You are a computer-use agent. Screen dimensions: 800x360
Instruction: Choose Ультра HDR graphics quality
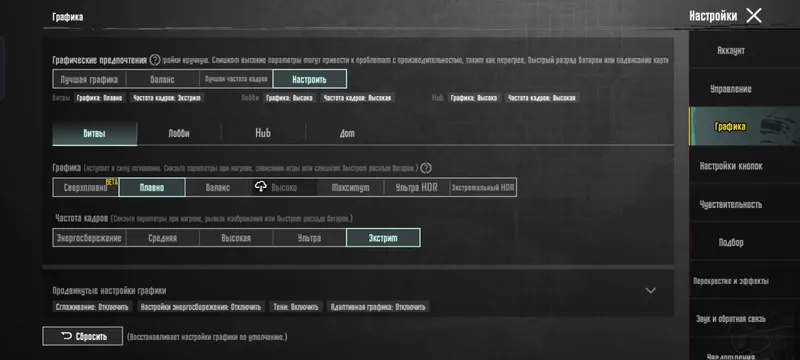tap(417, 187)
